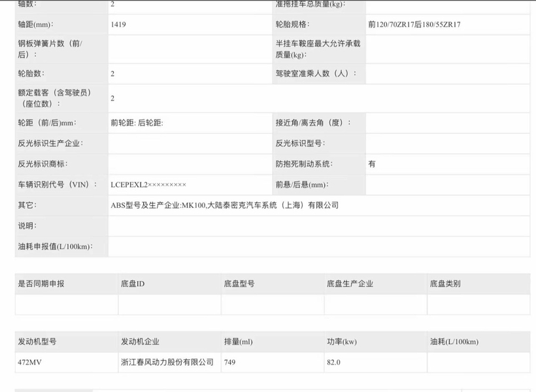Viewport: 536px width, 392px height.
Task: Select the 前轮距 后轮距 value cell
Action: [x=137, y=123]
